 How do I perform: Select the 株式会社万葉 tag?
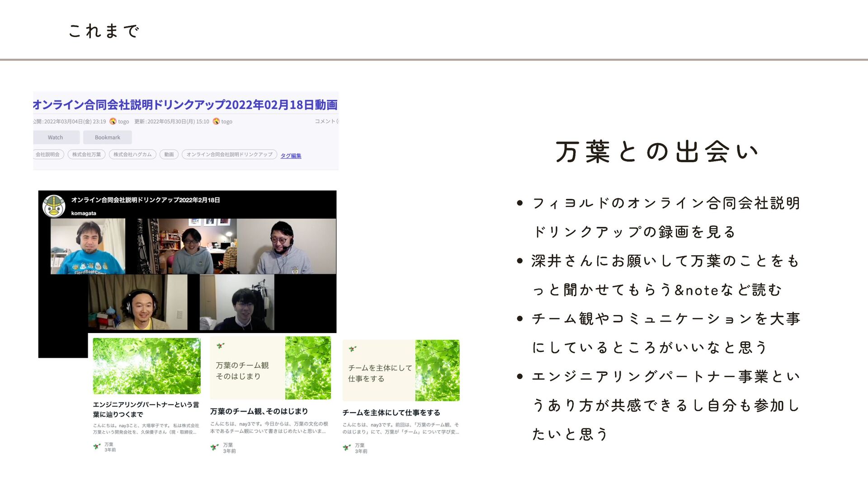86,155
